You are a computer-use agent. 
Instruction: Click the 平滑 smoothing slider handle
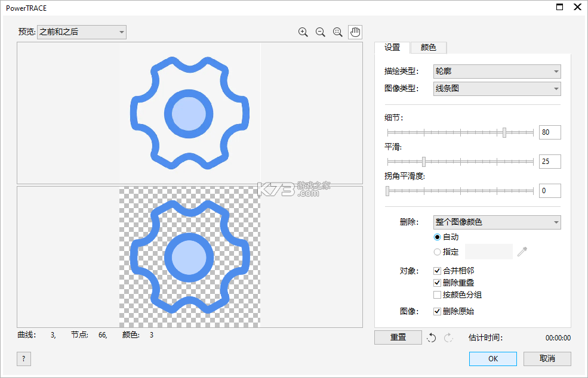(x=424, y=162)
